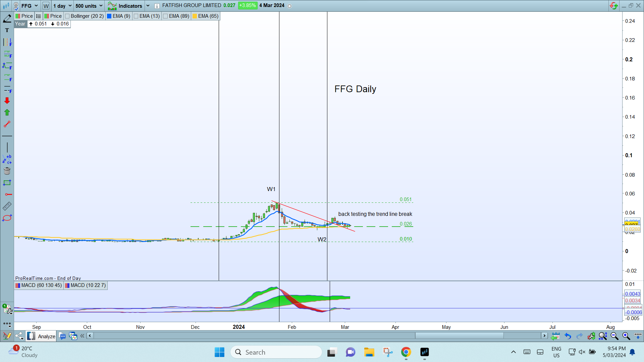The width and height of the screenshot is (644, 362).
Task: Click the drawing mode pencil chart icon
Action: click(x=7, y=336)
